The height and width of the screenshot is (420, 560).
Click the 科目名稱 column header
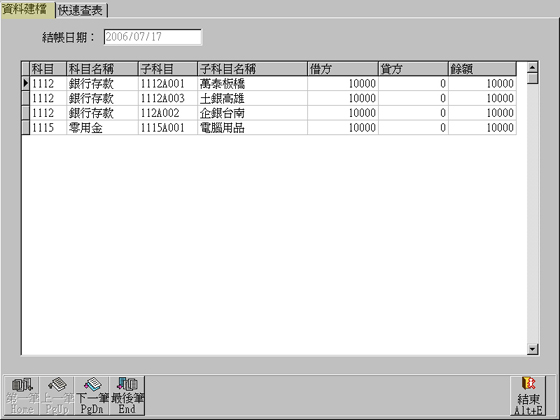pyautogui.click(x=102, y=69)
